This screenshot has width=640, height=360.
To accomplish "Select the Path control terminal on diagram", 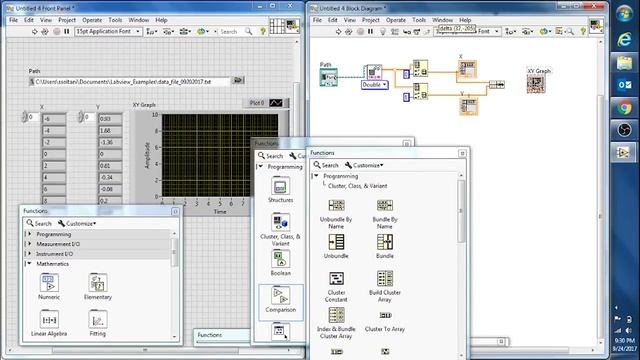I will [328, 77].
